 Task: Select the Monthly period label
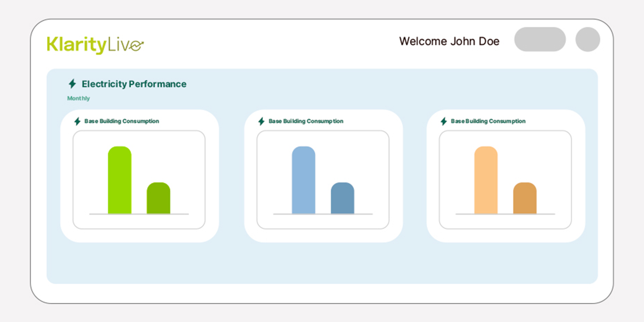click(x=78, y=98)
